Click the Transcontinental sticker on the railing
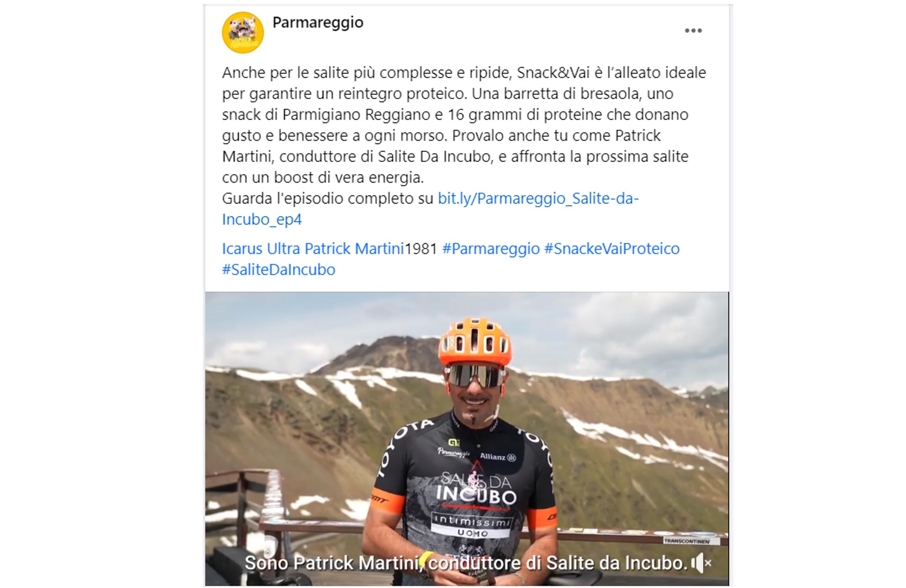906x588 pixels. (x=687, y=541)
